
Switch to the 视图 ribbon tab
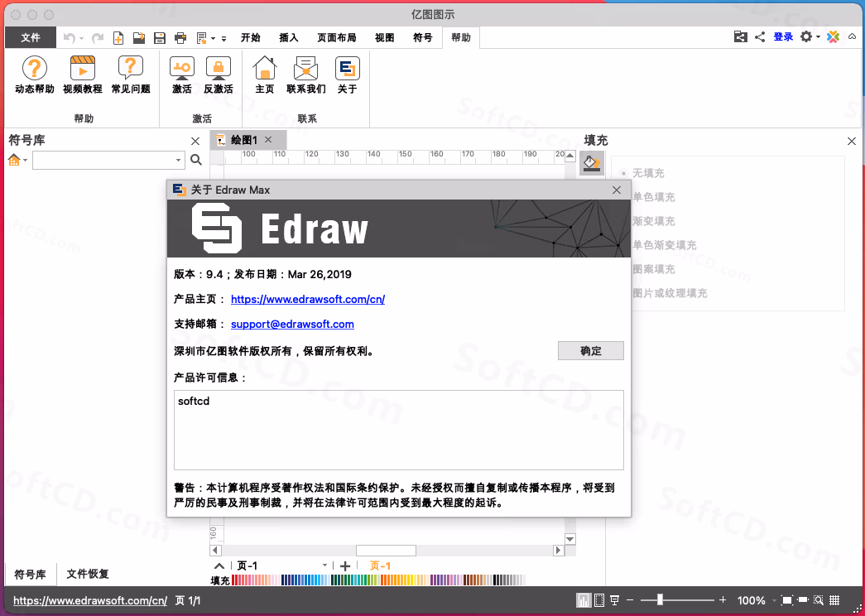(x=385, y=37)
